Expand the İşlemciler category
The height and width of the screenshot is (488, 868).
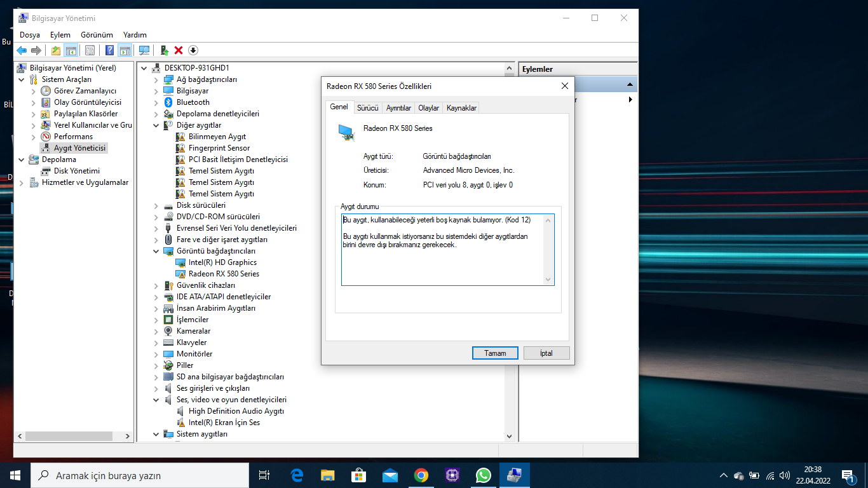pos(156,320)
